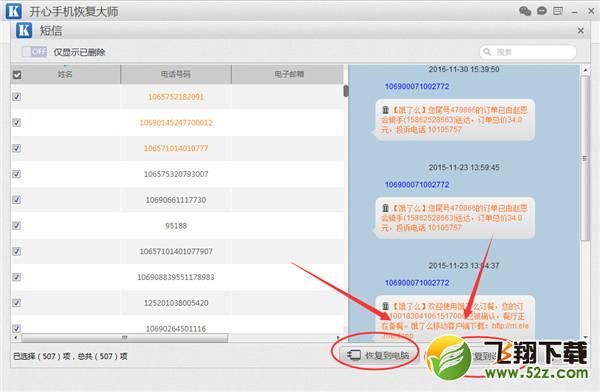Uncheck the row for 95188

(16, 225)
